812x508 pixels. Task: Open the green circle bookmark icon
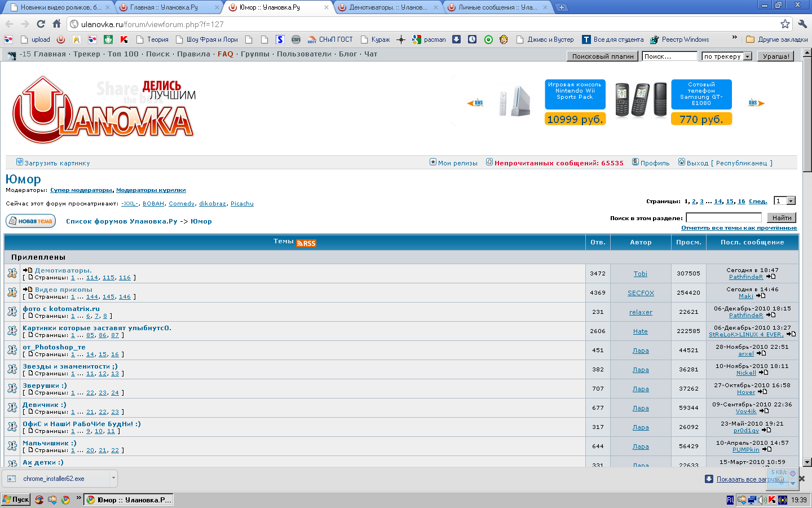pyautogui.click(x=488, y=40)
